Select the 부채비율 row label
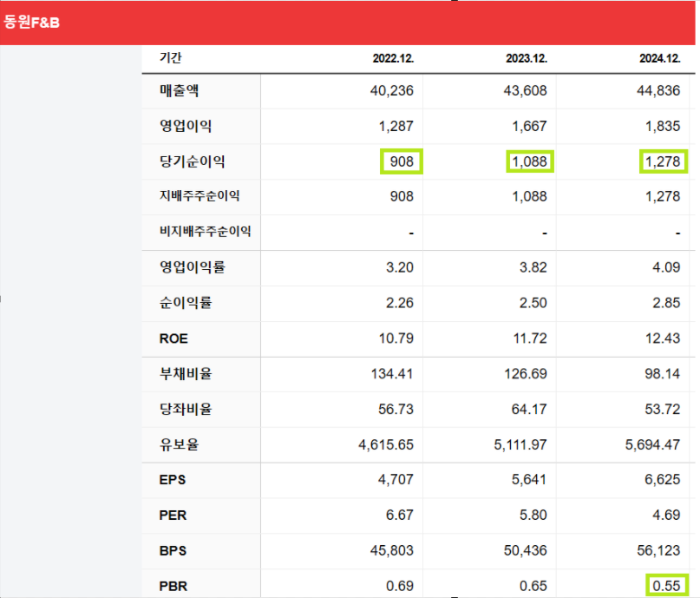 tap(186, 373)
